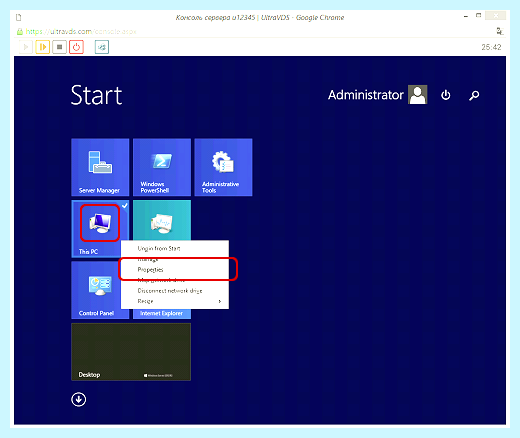Open the Administrative Tools tile

223,167
